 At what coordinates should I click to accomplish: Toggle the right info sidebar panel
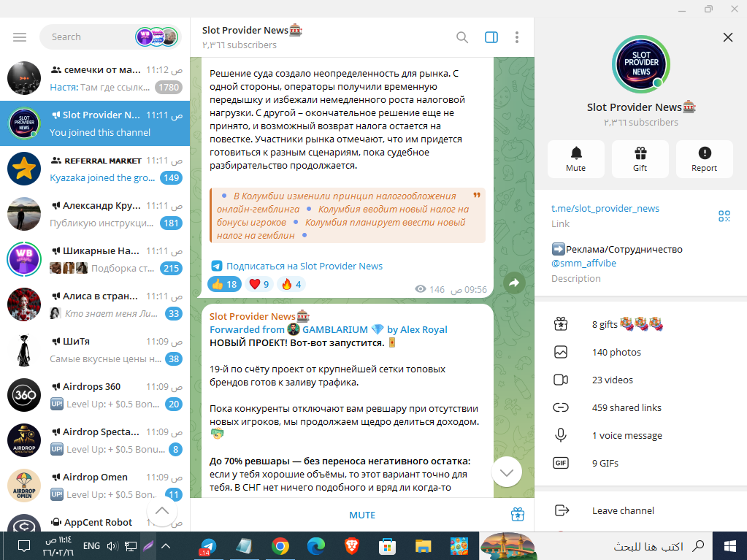pos(491,37)
